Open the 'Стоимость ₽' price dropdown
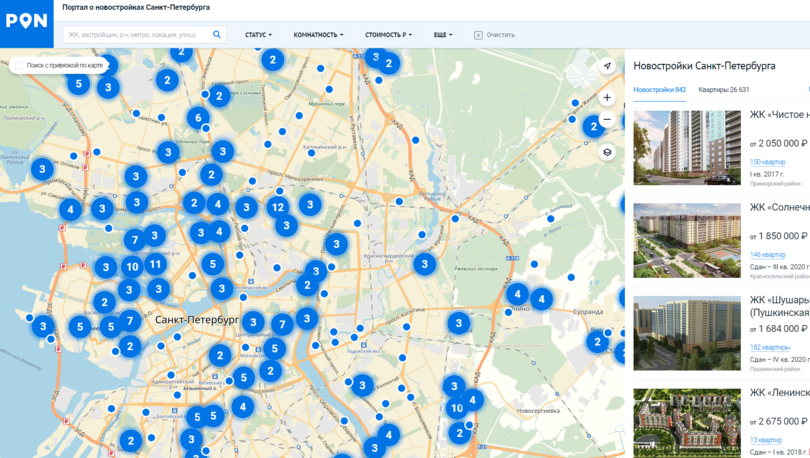The image size is (810, 458). click(x=388, y=35)
